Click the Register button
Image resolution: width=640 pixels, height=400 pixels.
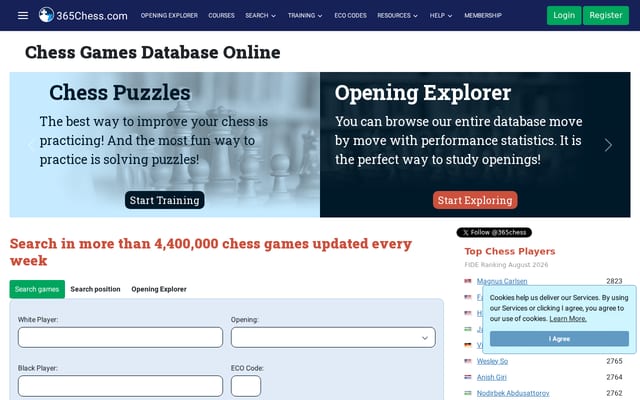pyautogui.click(x=606, y=16)
